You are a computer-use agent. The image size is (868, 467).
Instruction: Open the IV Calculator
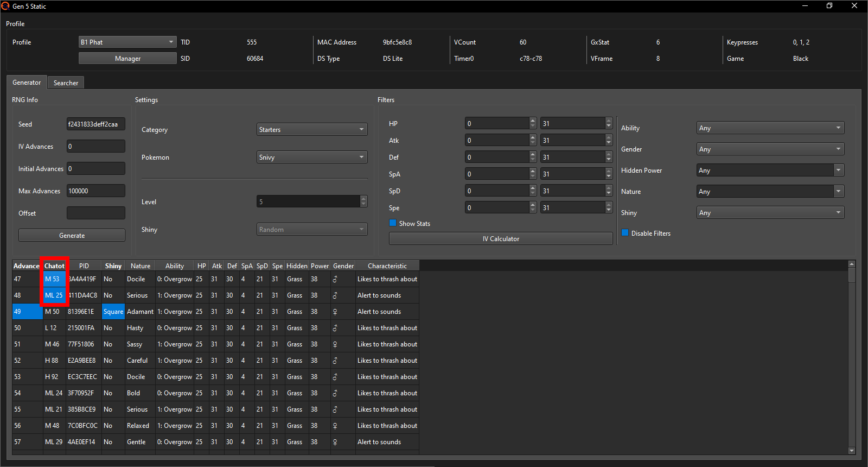(500, 239)
